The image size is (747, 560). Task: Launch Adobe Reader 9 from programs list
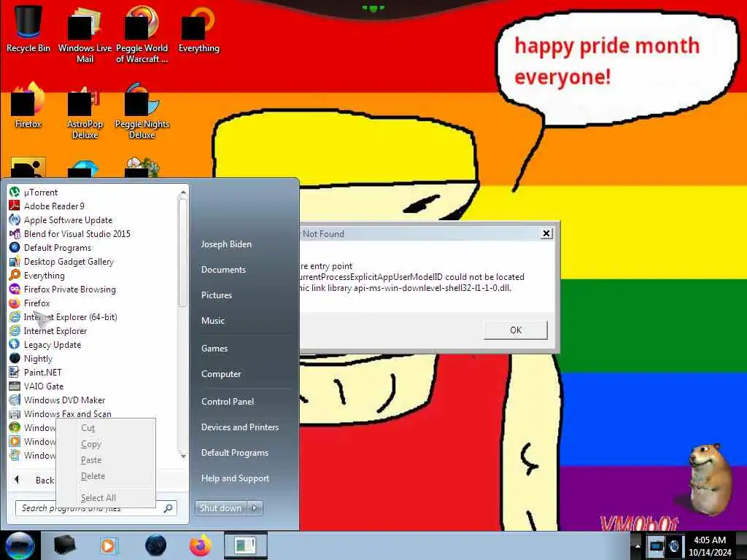[47, 206]
